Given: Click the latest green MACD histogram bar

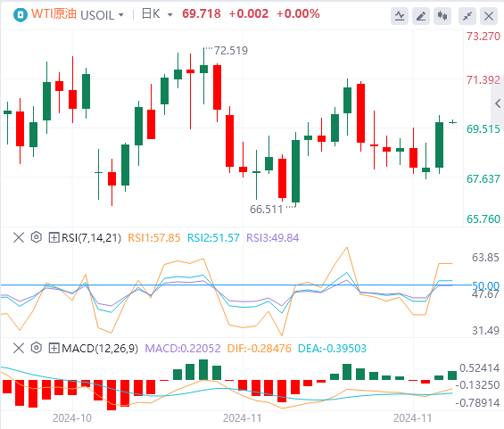Looking at the screenshot, I should point(452,375).
